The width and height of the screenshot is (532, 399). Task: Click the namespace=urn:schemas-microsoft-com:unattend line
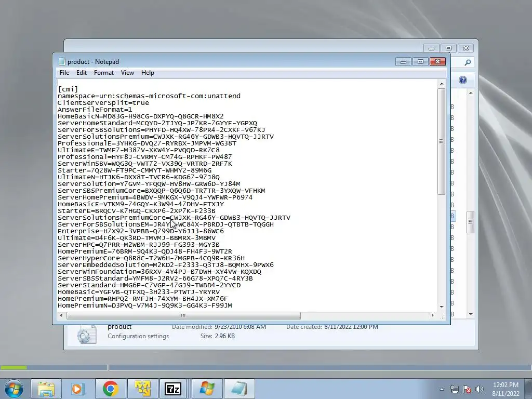coord(149,96)
